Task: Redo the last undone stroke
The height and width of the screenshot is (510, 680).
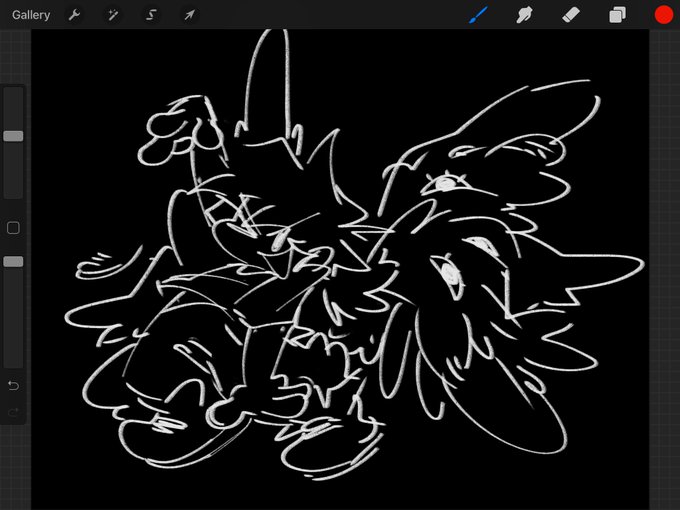Action: [13, 412]
